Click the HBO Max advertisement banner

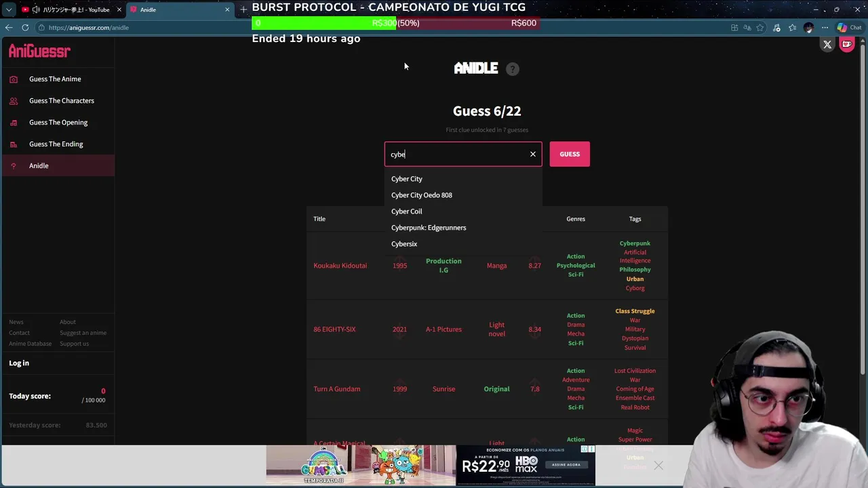pyautogui.click(x=526, y=465)
